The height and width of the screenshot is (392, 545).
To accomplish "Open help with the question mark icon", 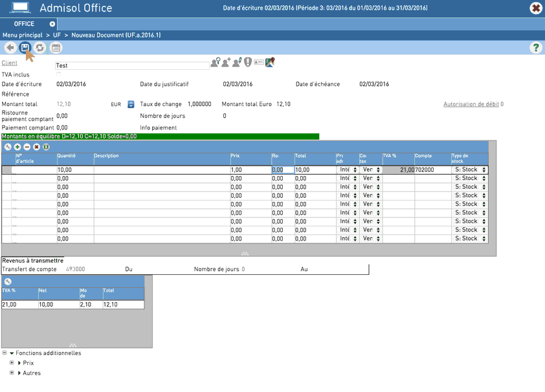I will click(536, 48).
